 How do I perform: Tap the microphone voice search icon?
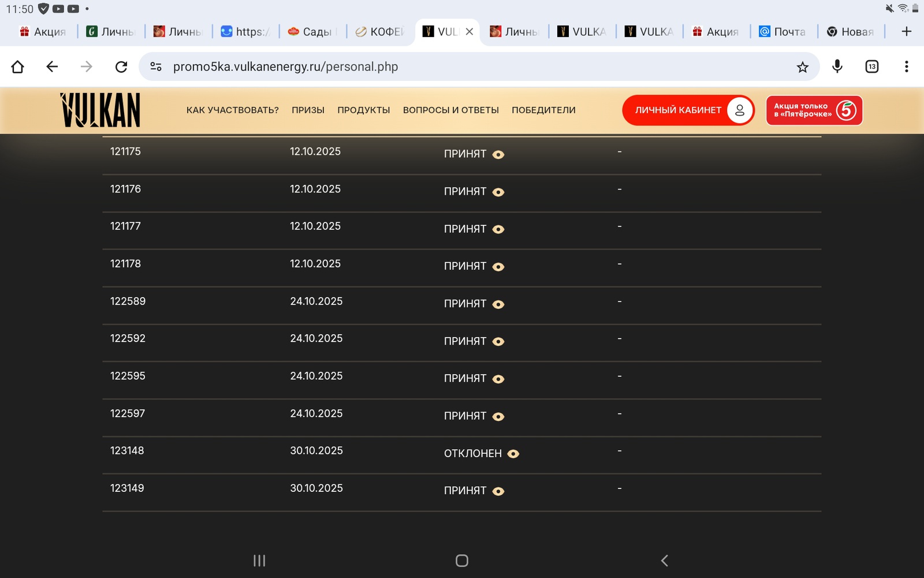(x=837, y=66)
